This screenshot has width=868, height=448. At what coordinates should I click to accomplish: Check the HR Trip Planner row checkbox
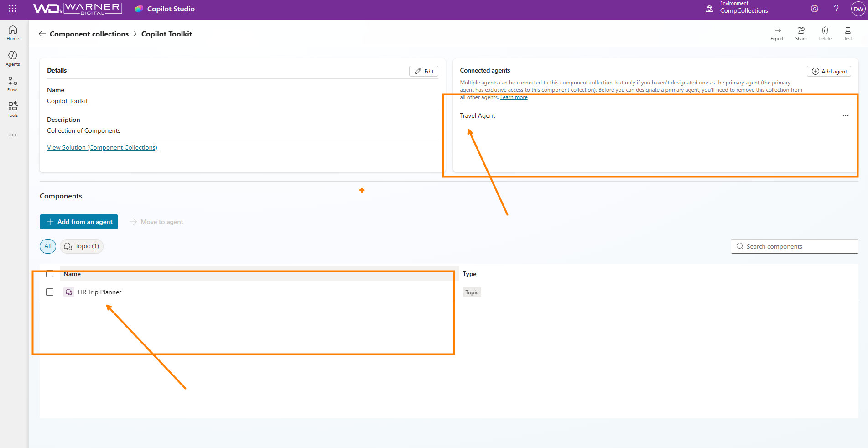click(50, 292)
